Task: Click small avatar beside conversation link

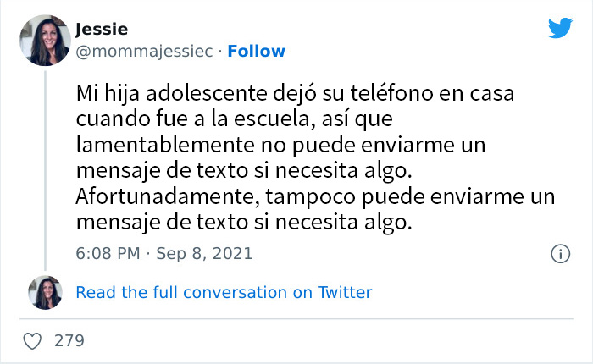Action: click(x=45, y=293)
